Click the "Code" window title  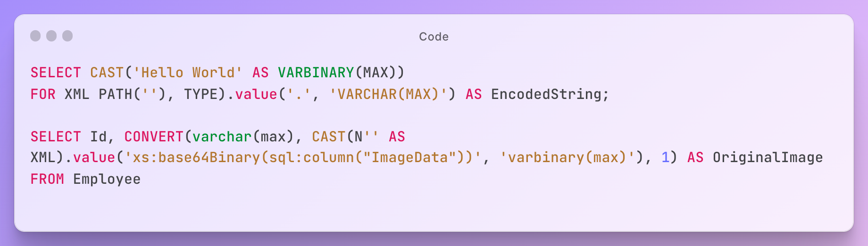click(434, 37)
